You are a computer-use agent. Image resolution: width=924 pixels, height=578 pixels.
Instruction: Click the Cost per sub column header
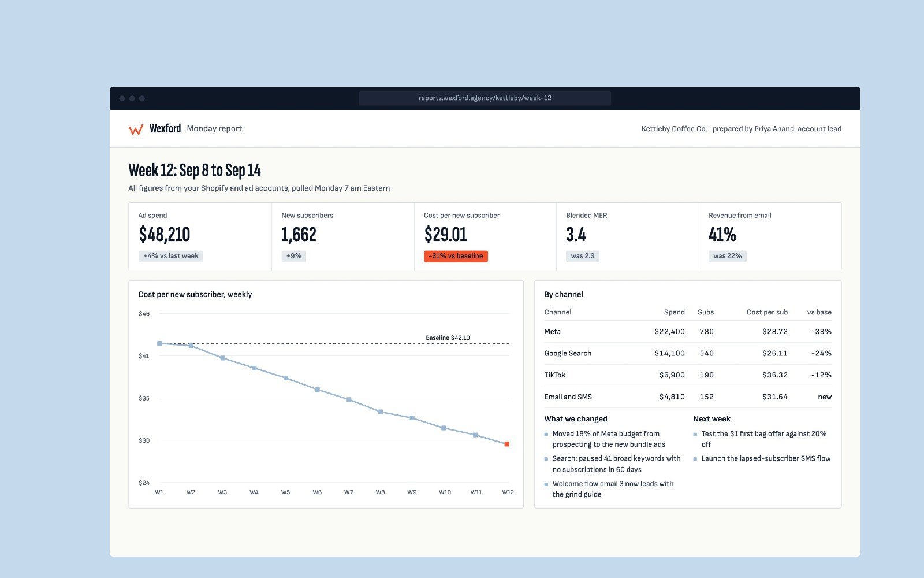(x=767, y=312)
